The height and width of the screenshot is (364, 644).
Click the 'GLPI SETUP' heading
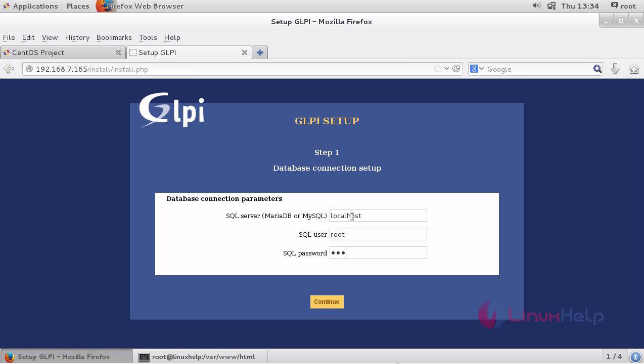point(327,121)
